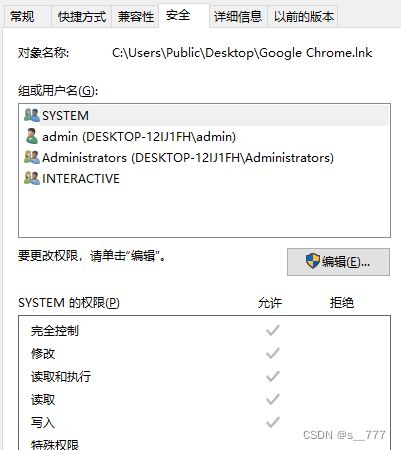Switch to the 常规 tab

(x=22, y=16)
